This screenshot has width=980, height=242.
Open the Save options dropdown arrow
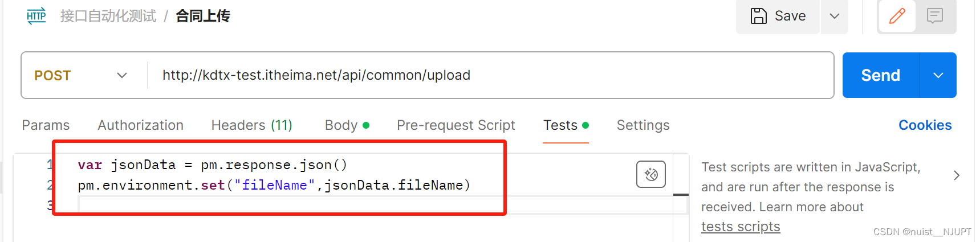[835, 16]
